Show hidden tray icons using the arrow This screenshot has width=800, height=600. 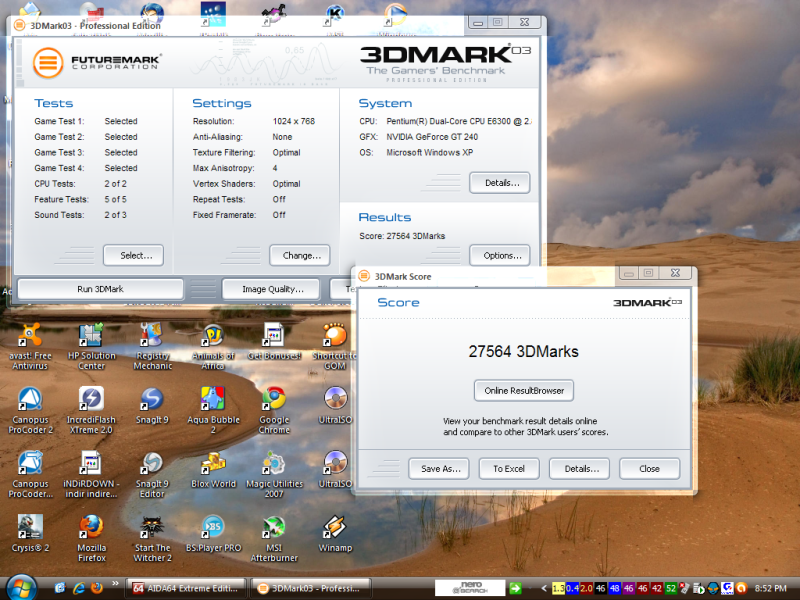pyautogui.click(x=544, y=588)
